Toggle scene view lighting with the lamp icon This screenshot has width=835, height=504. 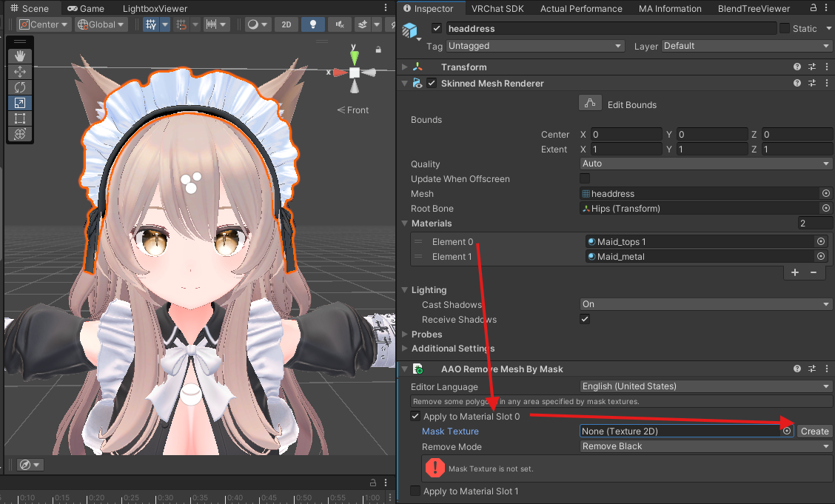312,24
